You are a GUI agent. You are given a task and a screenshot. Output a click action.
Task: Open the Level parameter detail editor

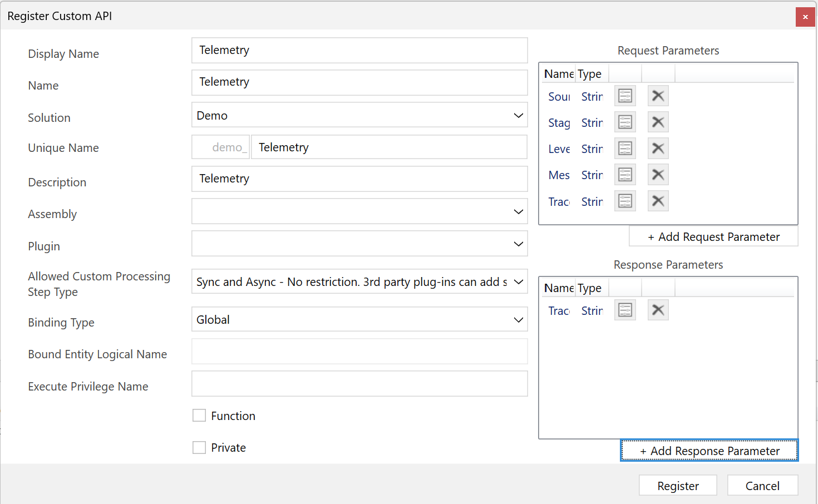pos(624,148)
